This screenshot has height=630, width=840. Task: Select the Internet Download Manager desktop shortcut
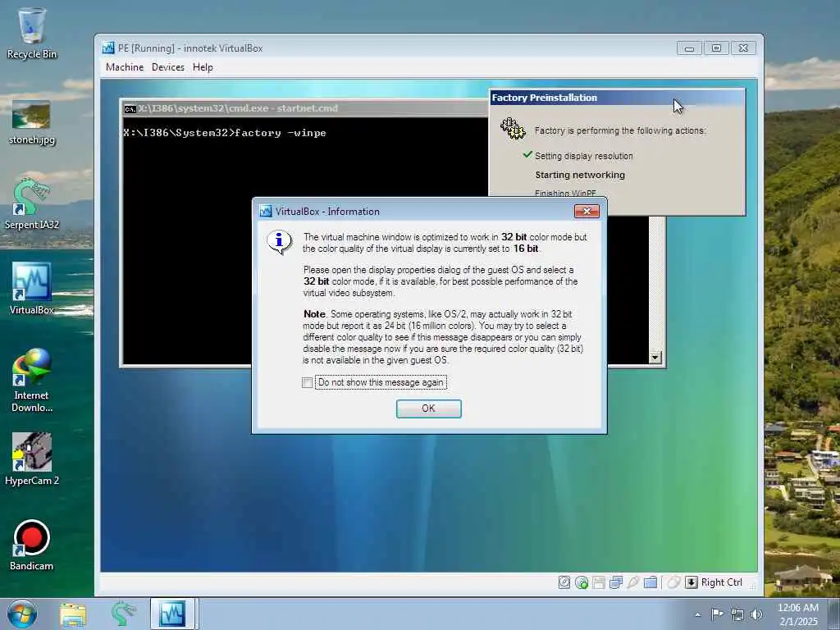(32, 380)
